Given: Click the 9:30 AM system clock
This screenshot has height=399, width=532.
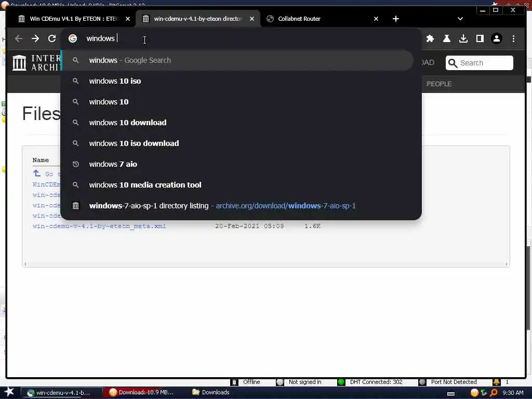Looking at the screenshot, I should click(513, 393).
